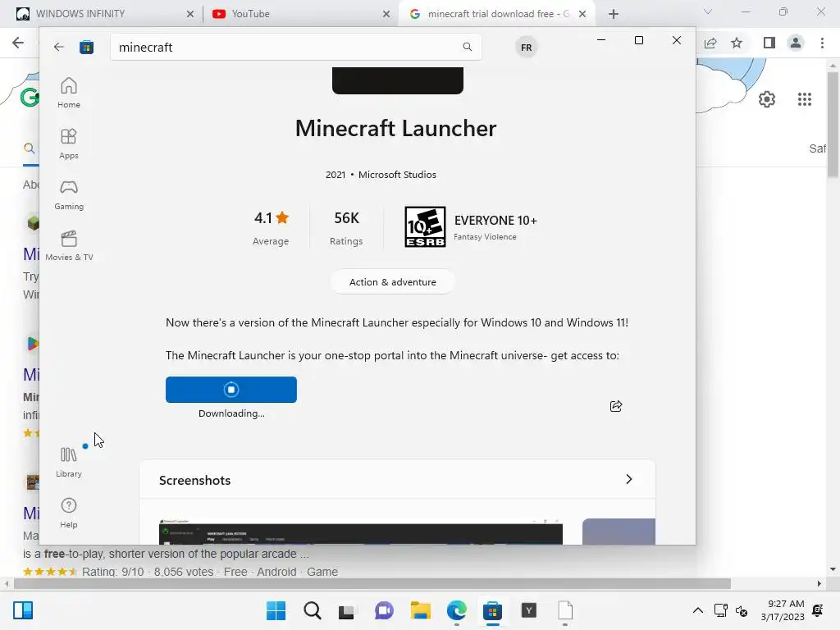Open the Library in Store sidebar

(x=69, y=462)
